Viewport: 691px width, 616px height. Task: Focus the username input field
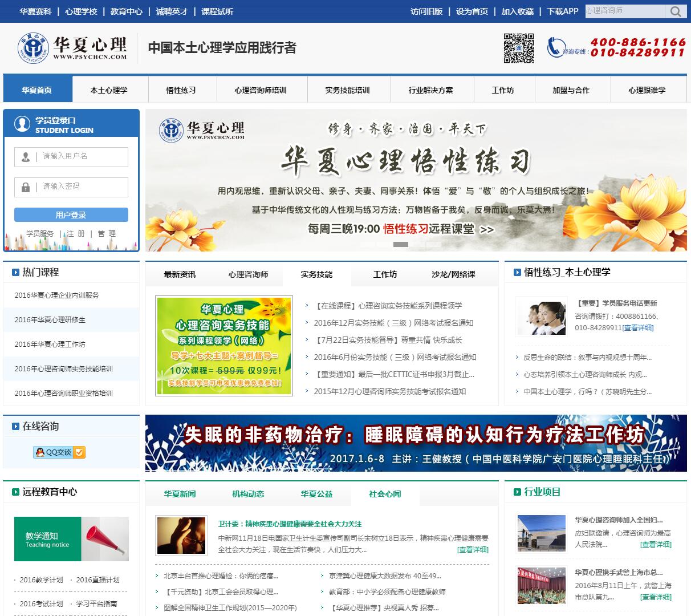coord(71,157)
